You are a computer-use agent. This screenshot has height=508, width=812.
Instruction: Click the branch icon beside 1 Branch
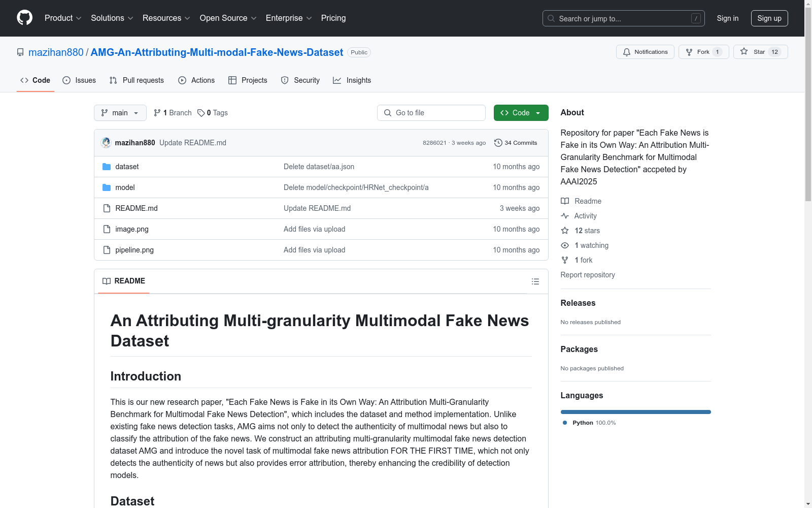[157, 113]
